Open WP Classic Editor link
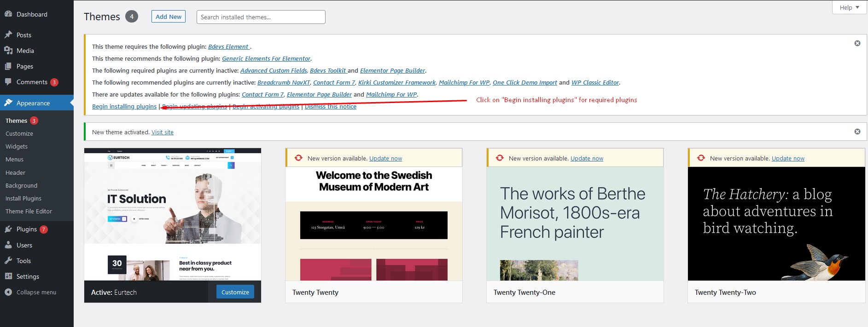The width and height of the screenshot is (868, 327). coord(595,82)
